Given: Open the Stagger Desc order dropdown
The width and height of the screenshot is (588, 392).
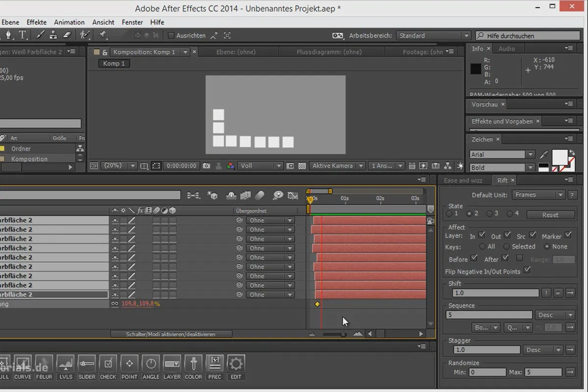Looking at the screenshot, I should point(543,350).
